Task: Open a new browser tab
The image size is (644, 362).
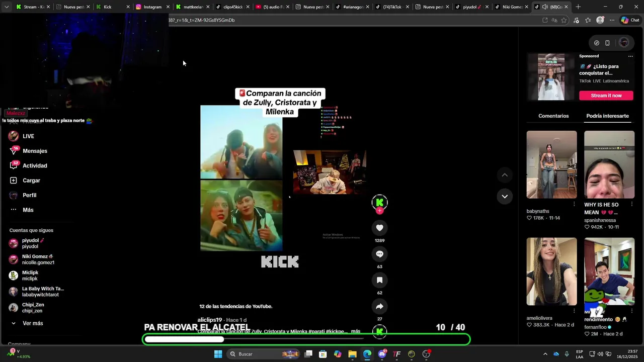Action: click(578, 7)
